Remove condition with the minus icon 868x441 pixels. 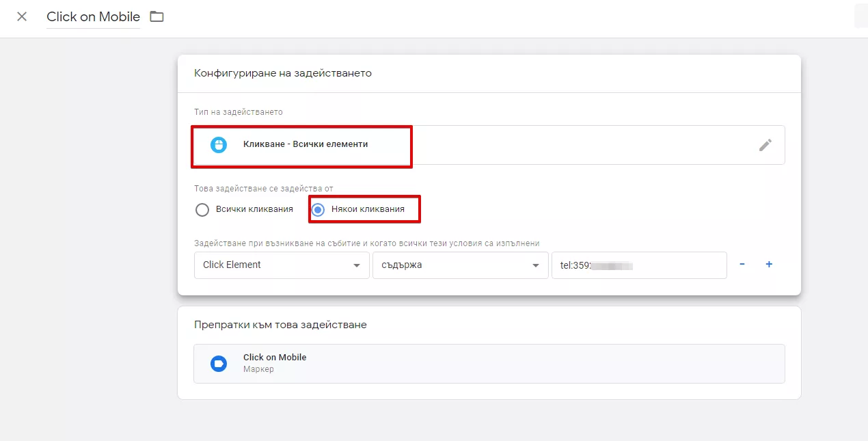(742, 265)
